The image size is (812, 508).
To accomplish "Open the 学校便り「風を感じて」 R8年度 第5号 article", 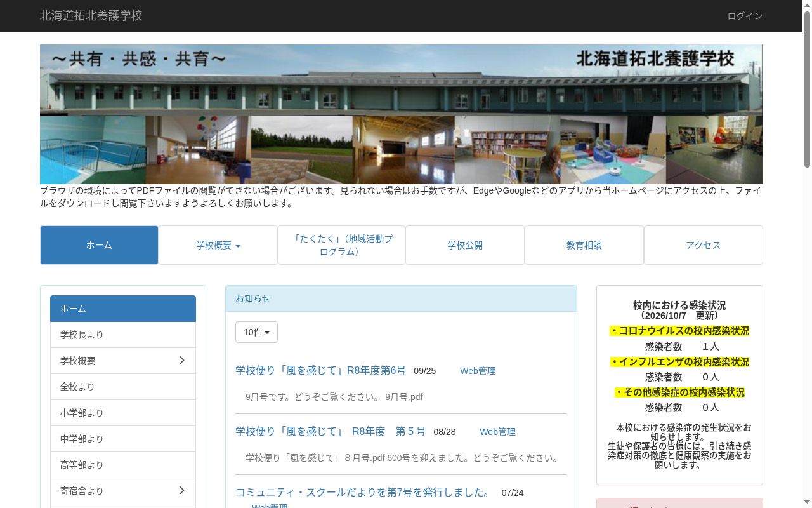I will click(331, 431).
